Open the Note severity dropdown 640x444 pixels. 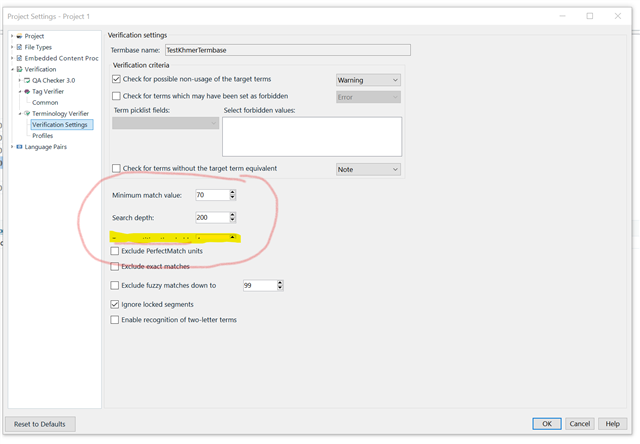[x=368, y=169]
